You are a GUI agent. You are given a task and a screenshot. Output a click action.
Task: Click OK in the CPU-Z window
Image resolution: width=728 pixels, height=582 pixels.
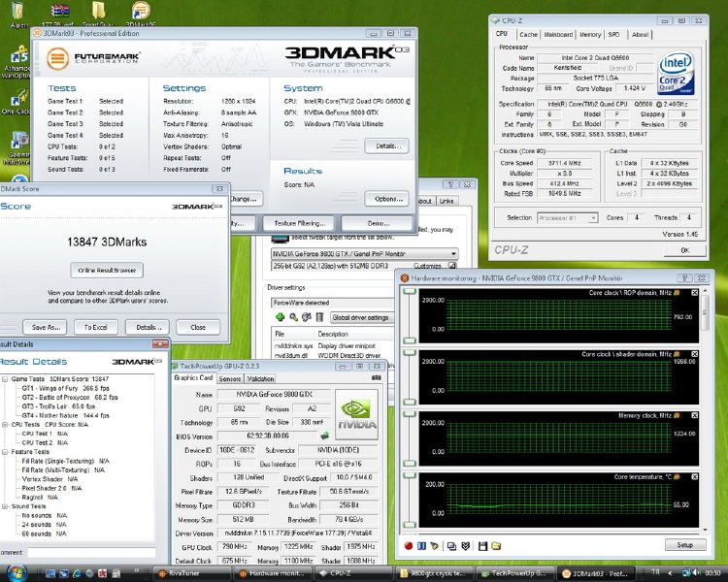click(685, 250)
